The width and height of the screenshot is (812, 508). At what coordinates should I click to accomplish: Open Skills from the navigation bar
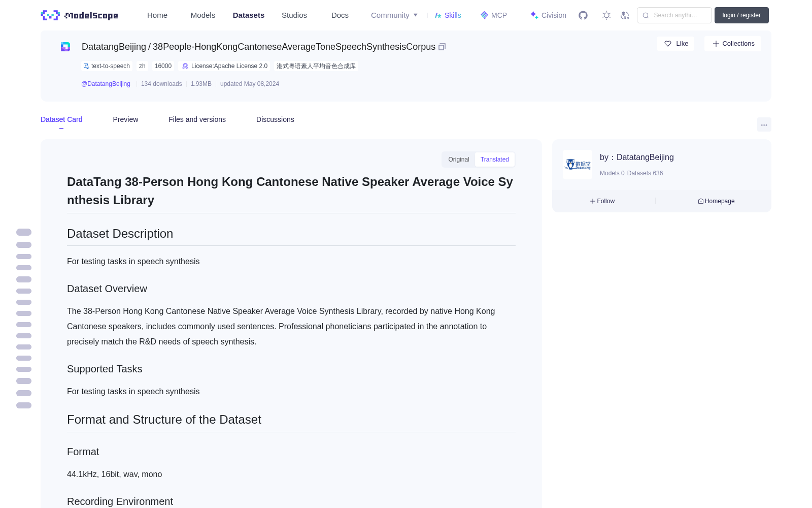[448, 15]
